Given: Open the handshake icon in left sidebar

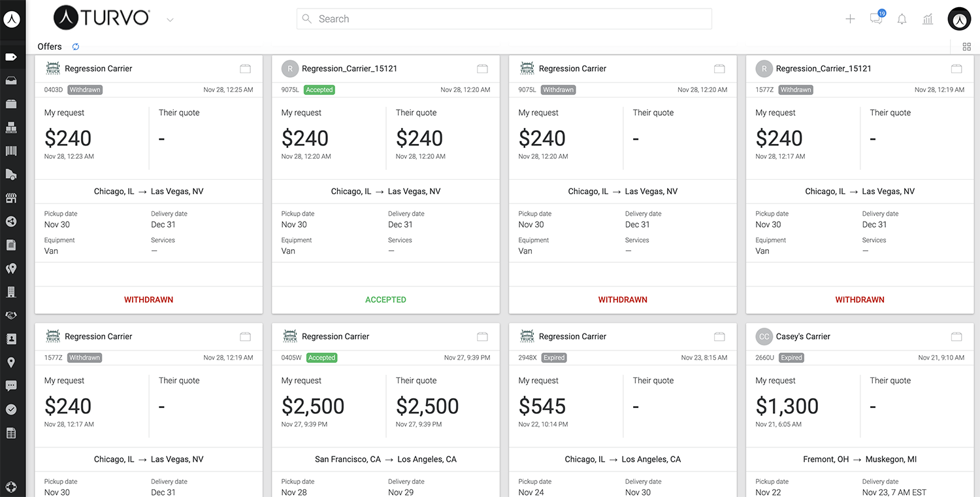Looking at the screenshot, I should tap(11, 315).
